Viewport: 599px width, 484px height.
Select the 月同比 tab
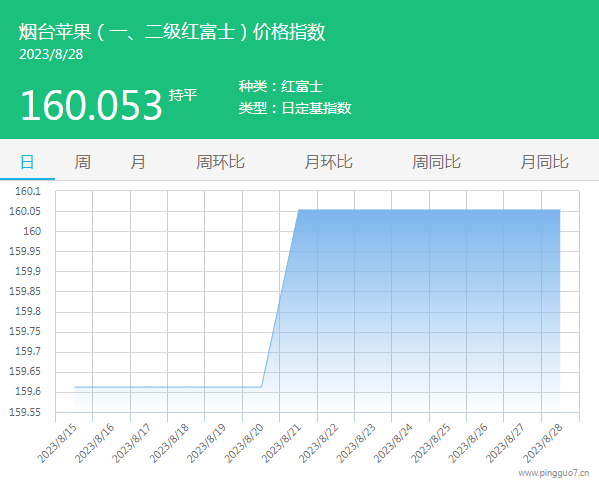[544, 162]
